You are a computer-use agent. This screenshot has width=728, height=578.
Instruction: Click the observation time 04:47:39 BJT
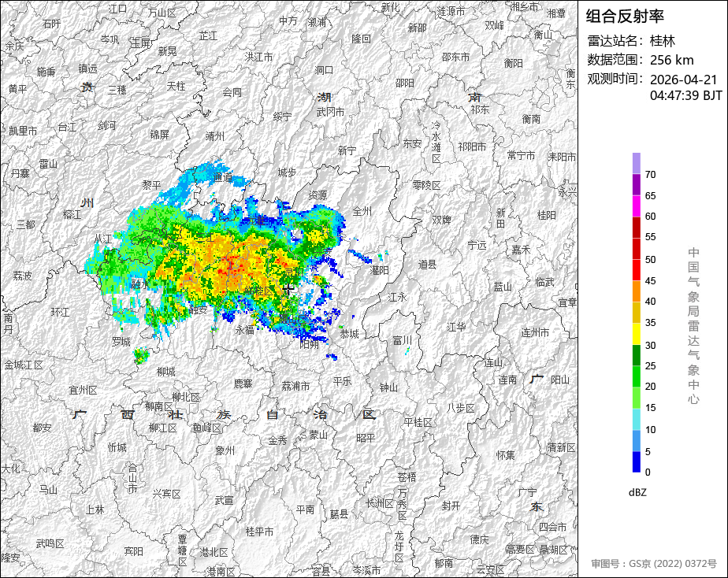(685, 95)
